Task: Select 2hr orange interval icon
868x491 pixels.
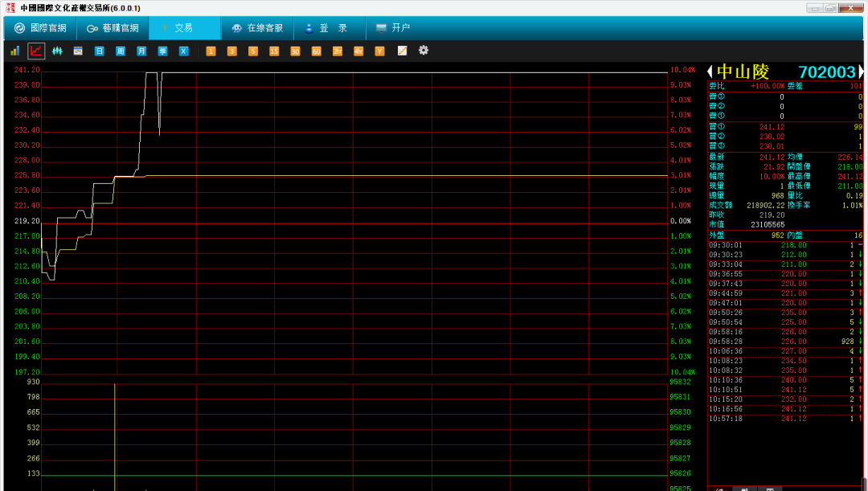Action: 337,51
